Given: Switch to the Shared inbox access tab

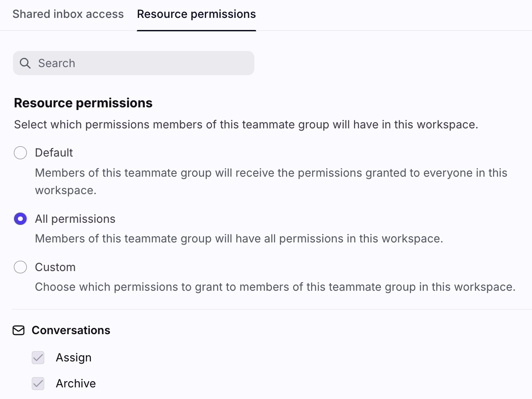Looking at the screenshot, I should click(x=68, y=14).
